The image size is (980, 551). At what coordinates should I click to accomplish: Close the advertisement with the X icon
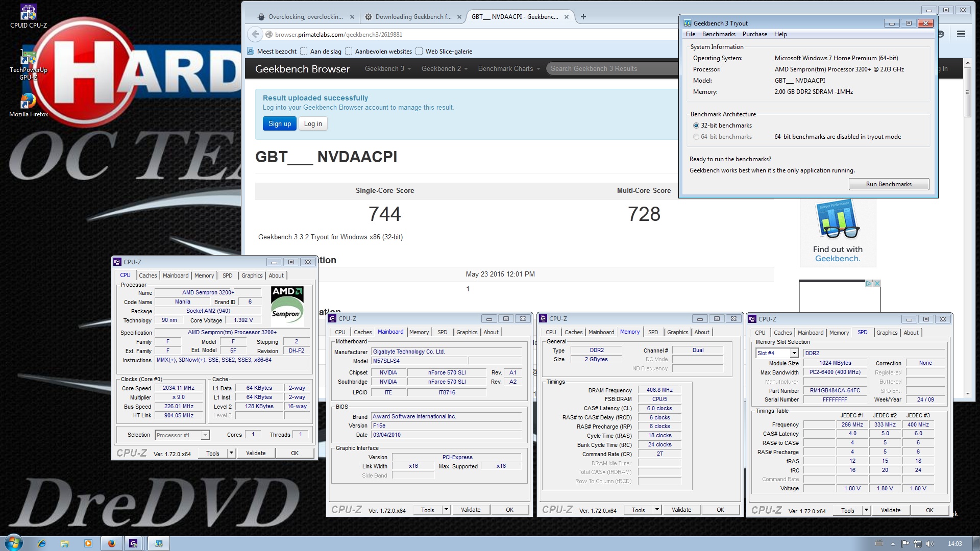(876, 283)
